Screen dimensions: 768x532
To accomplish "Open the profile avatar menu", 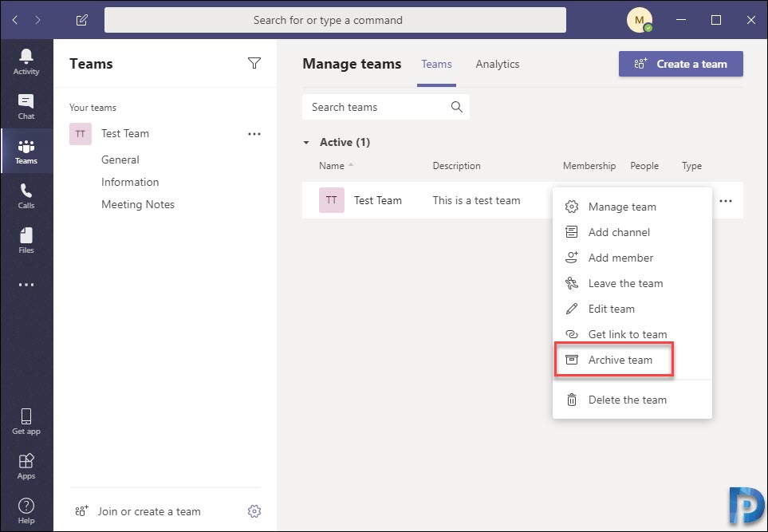I will (639, 20).
